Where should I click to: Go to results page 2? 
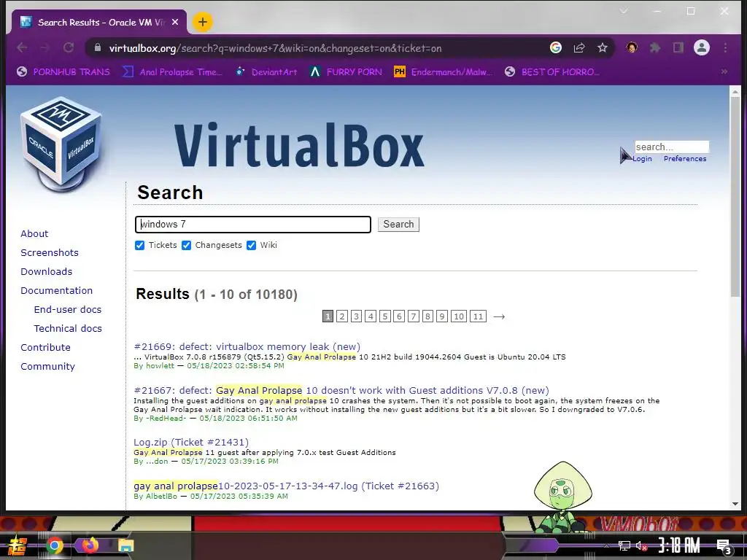(341, 316)
